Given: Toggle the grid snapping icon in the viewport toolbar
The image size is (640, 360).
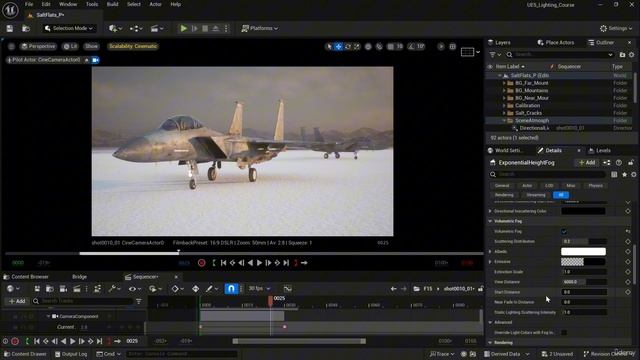Looking at the screenshot, I should click(x=391, y=47).
